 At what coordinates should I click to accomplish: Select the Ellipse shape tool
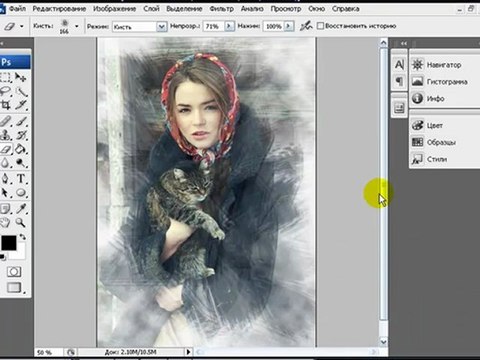click(x=21, y=193)
